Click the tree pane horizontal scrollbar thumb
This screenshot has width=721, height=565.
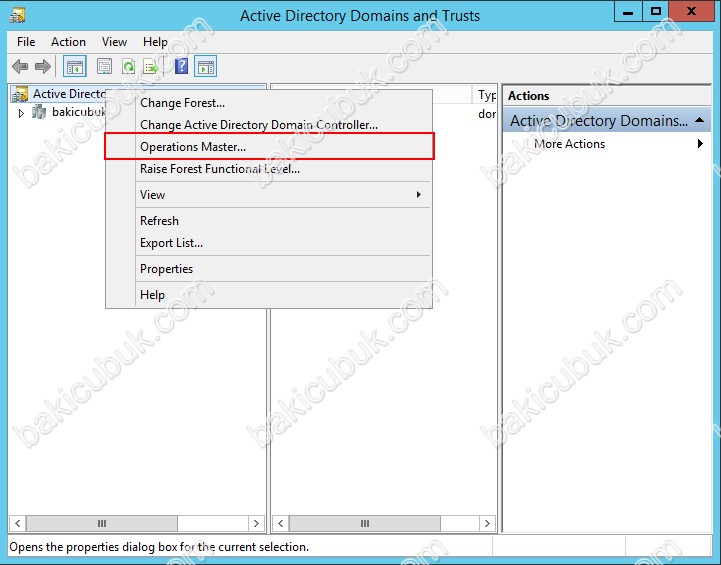pos(102,523)
